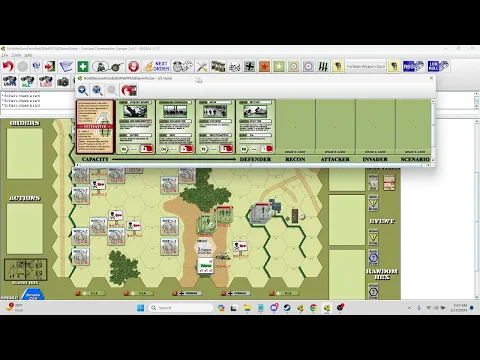
Task: Click the tan roundel faction icon
Action: tap(294, 67)
